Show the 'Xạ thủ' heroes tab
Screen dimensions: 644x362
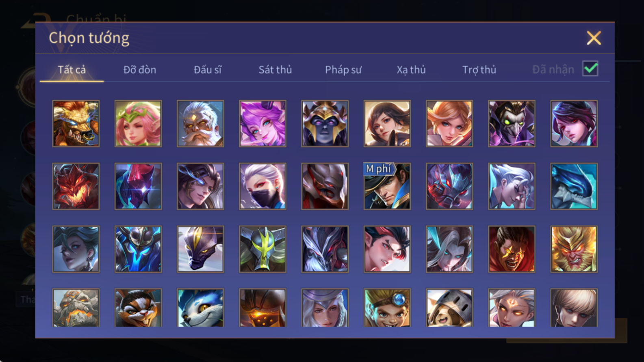point(411,70)
